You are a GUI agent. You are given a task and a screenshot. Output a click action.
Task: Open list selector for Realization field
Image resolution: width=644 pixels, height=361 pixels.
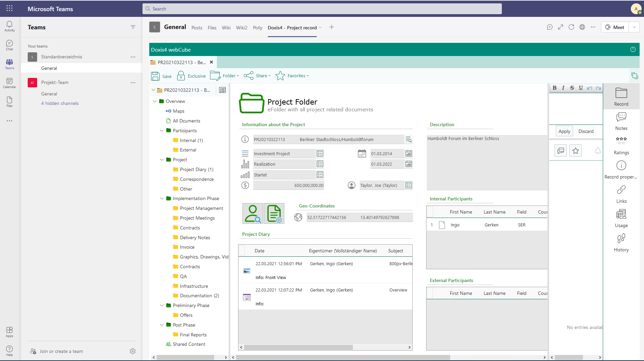tap(320, 164)
